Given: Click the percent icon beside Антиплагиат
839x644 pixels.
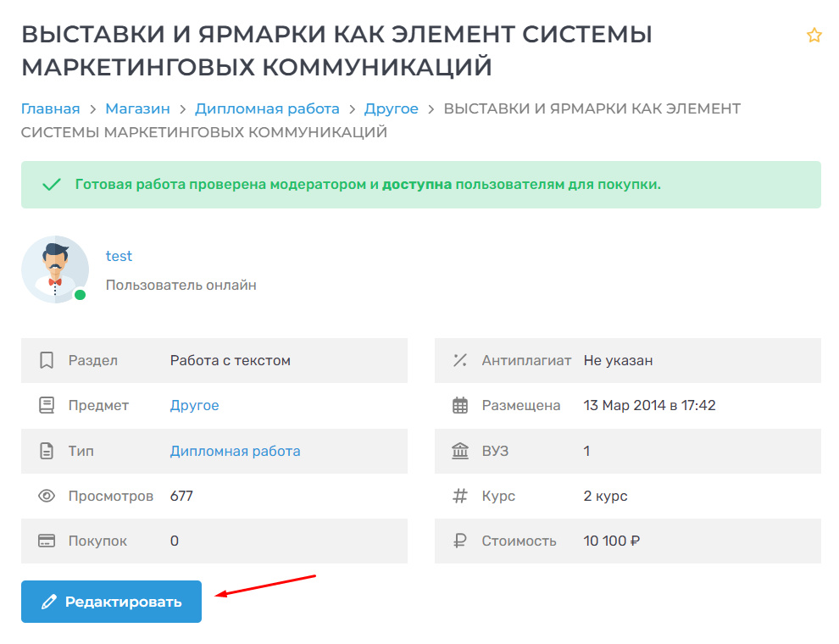Looking at the screenshot, I should 460,360.
